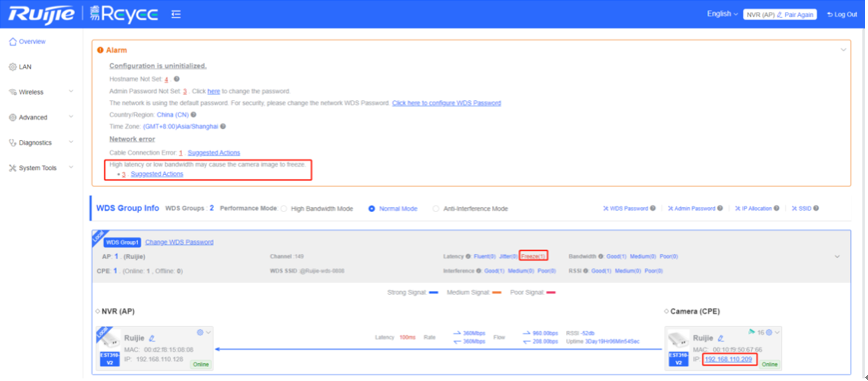
Task: Click the Admin Password settings shortcut
Action: pos(691,209)
